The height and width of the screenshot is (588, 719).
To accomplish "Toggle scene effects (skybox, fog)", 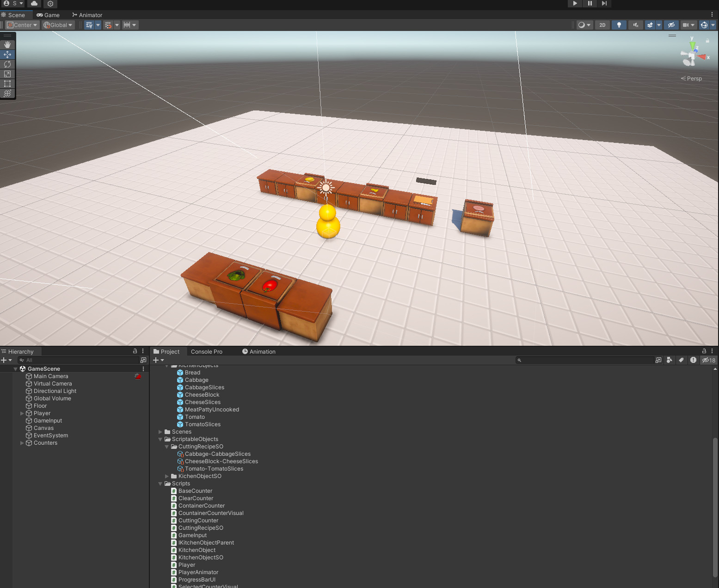I will (x=650, y=25).
